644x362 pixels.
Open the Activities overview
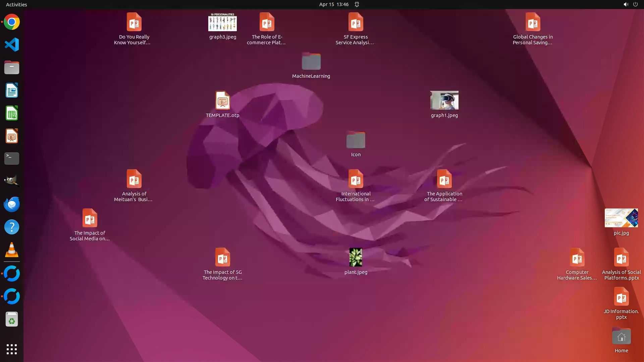[16, 4]
